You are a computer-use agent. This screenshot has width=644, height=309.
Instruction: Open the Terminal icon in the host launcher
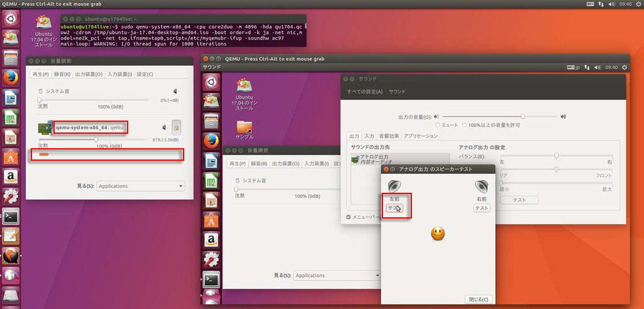tap(11, 216)
